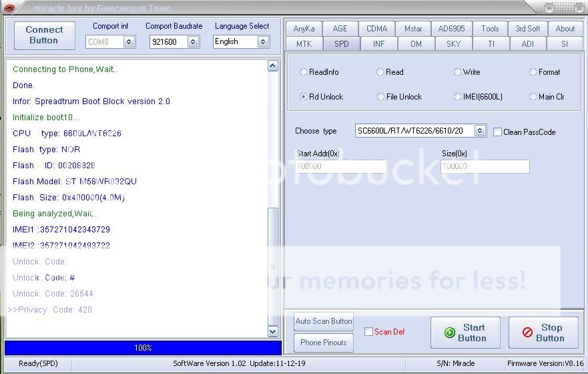Expand the Comport Baudrate dropdown

[x=193, y=41]
